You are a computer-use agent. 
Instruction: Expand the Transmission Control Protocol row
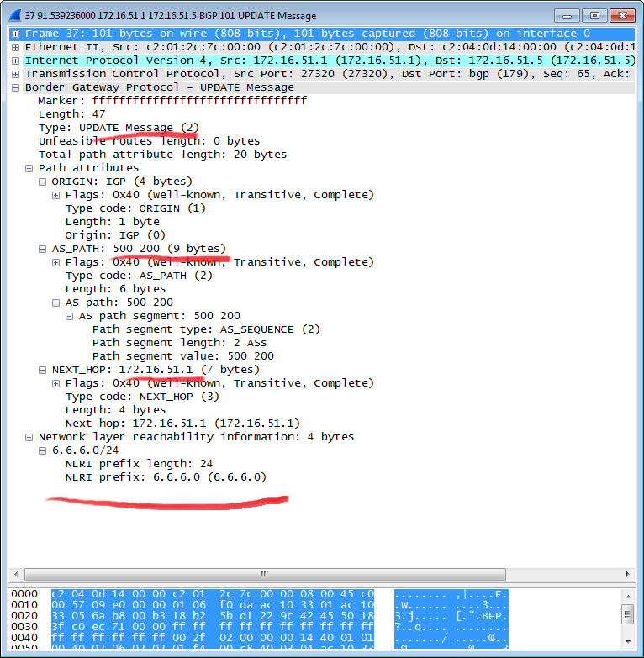[x=16, y=74]
